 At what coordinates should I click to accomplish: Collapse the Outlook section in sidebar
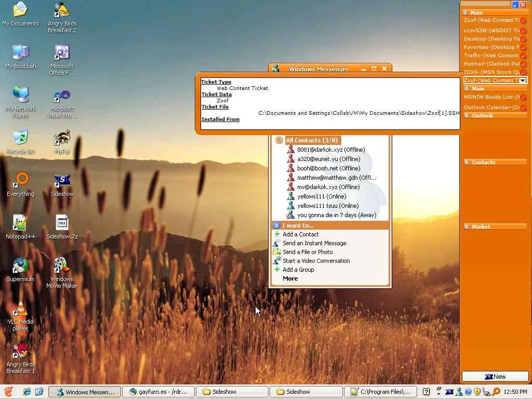click(467, 115)
